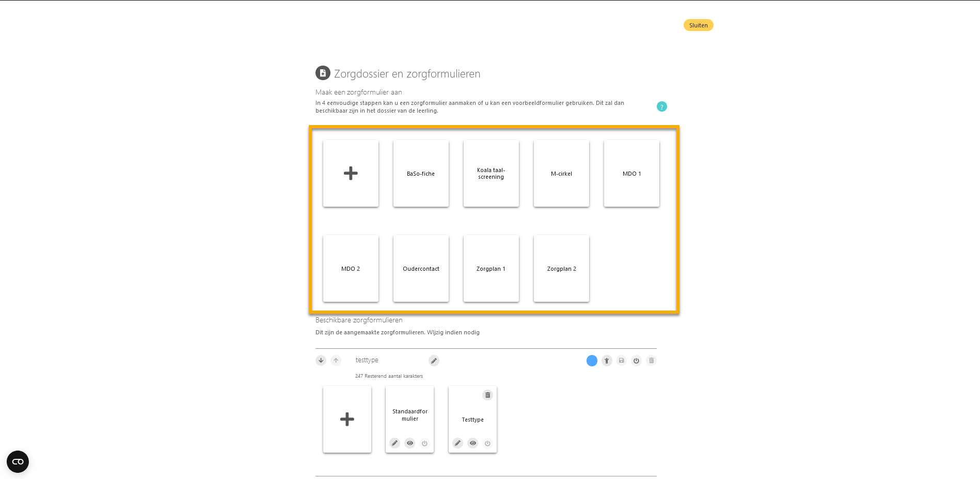Pick the blue color circle for testtype

(592, 361)
